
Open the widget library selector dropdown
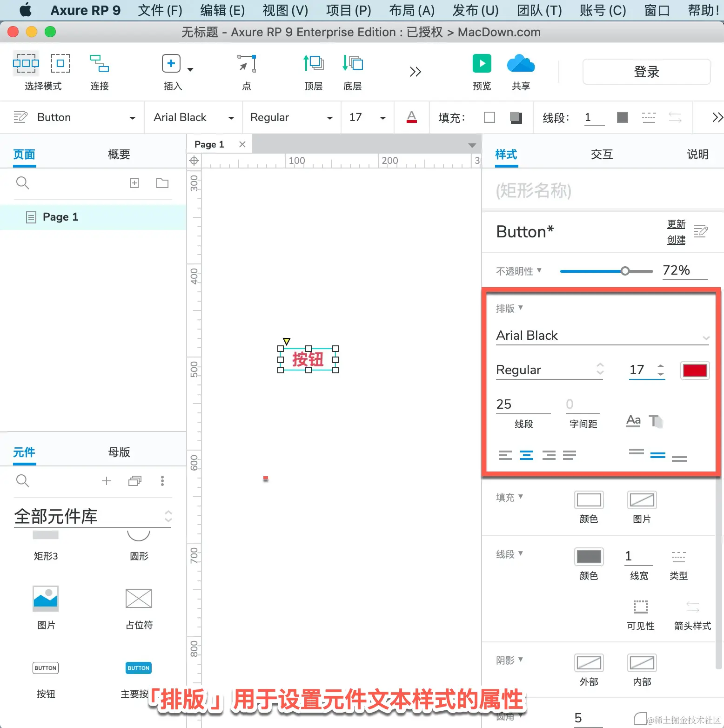point(93,516)
